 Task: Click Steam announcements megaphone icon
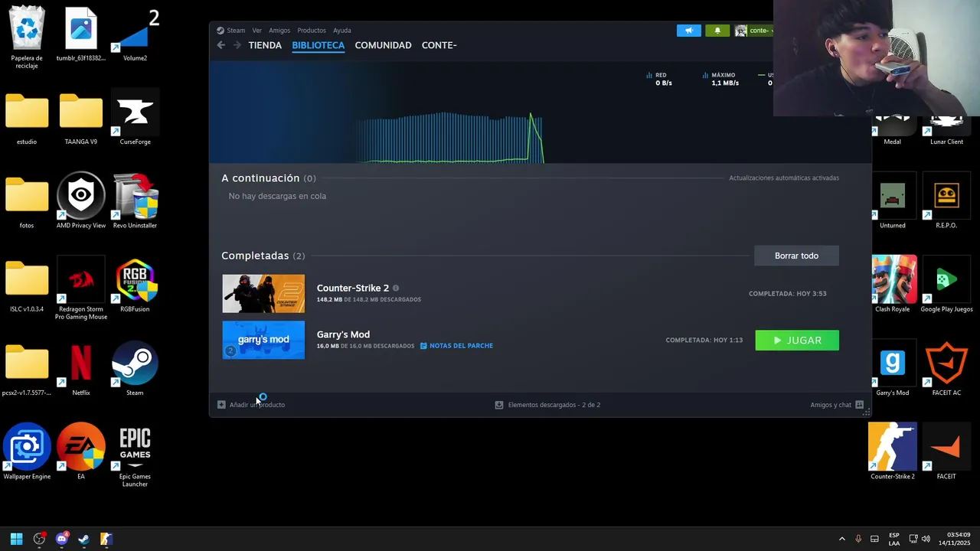click(688, 31)
